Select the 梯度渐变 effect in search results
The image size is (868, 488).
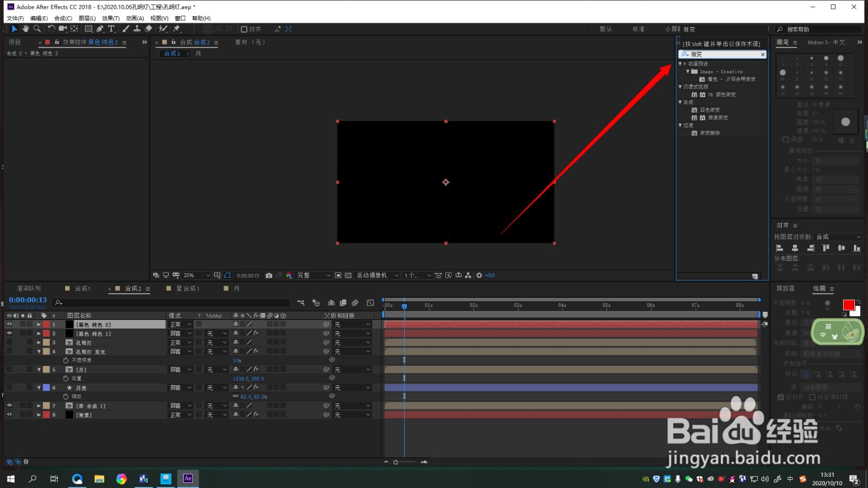(718, 118)
